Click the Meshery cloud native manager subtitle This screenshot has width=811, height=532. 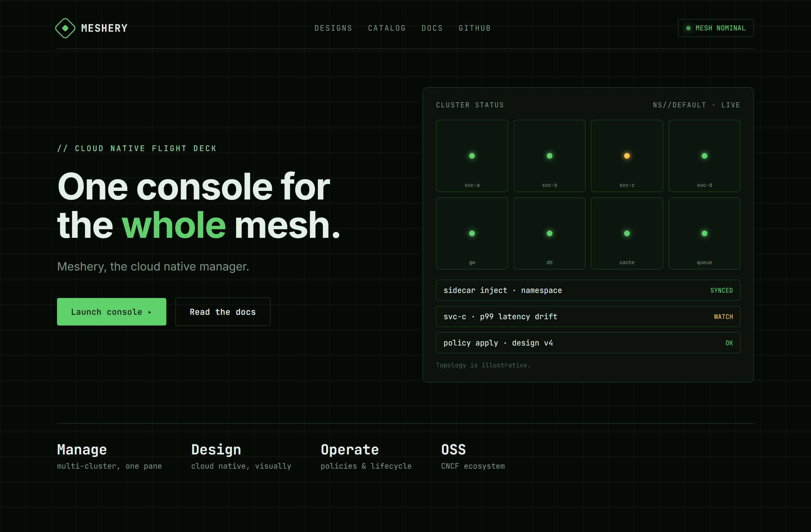(153, 266)
